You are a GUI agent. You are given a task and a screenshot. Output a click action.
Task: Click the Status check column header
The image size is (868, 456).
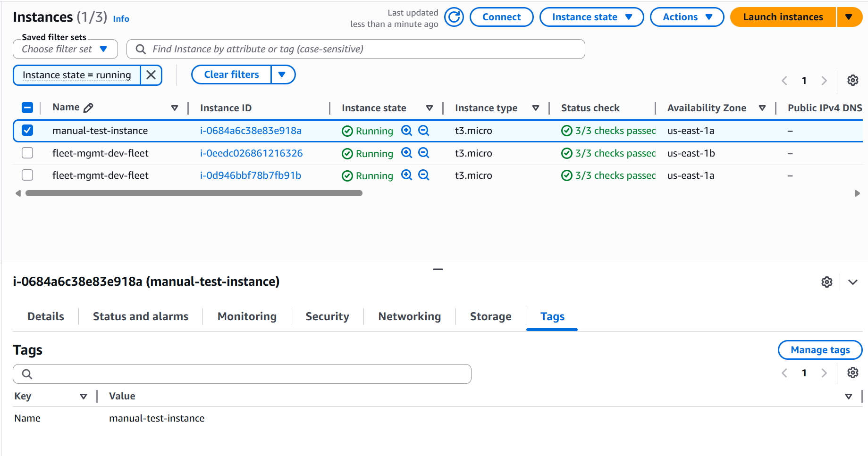[590, 108]
